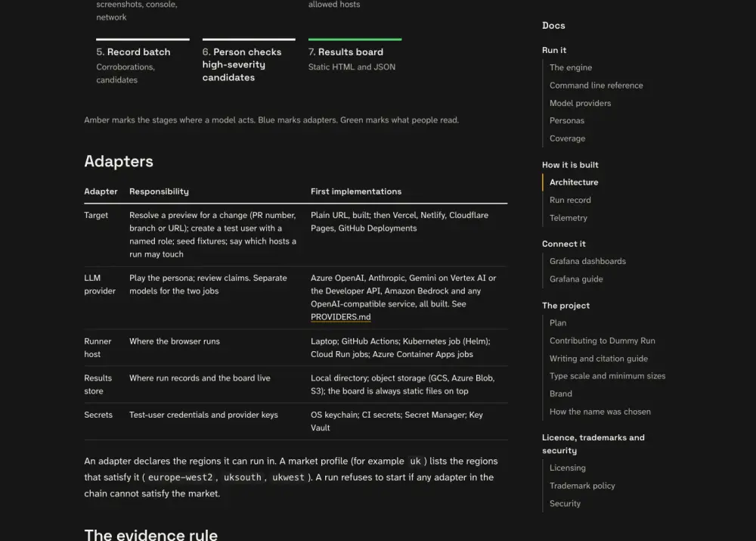
Task: Click First implementations column header
Action: tap(356, 191)
